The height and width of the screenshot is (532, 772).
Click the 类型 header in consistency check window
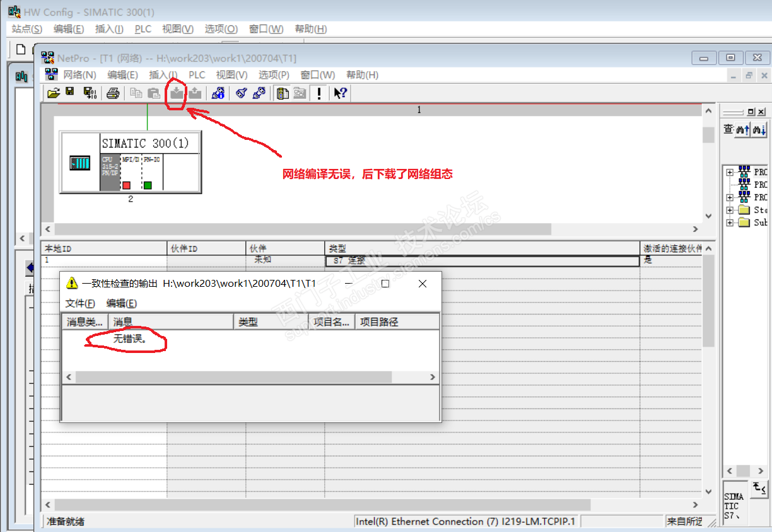coord(272,321)
